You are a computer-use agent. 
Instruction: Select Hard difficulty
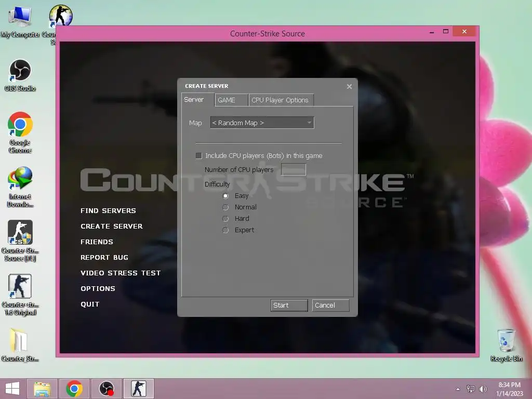(x=225, y=219)
